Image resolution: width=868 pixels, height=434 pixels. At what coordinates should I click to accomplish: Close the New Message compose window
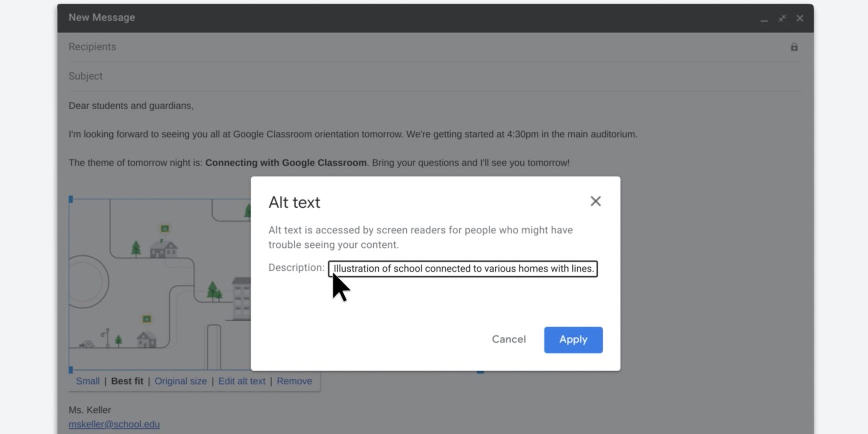(x=800, y=18)
